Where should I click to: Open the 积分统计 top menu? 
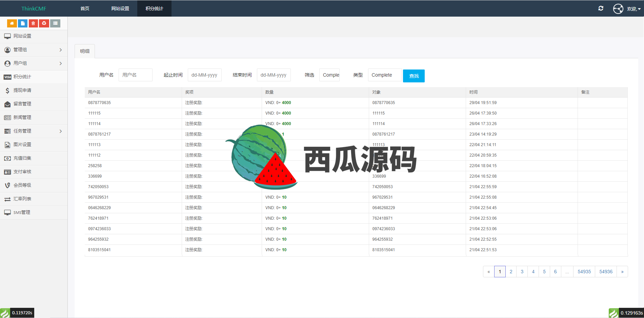click(154, 8)
